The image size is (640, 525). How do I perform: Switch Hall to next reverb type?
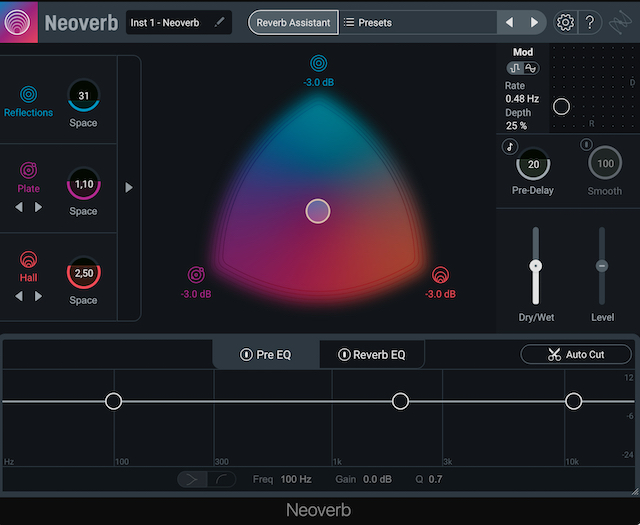[38, 296]
